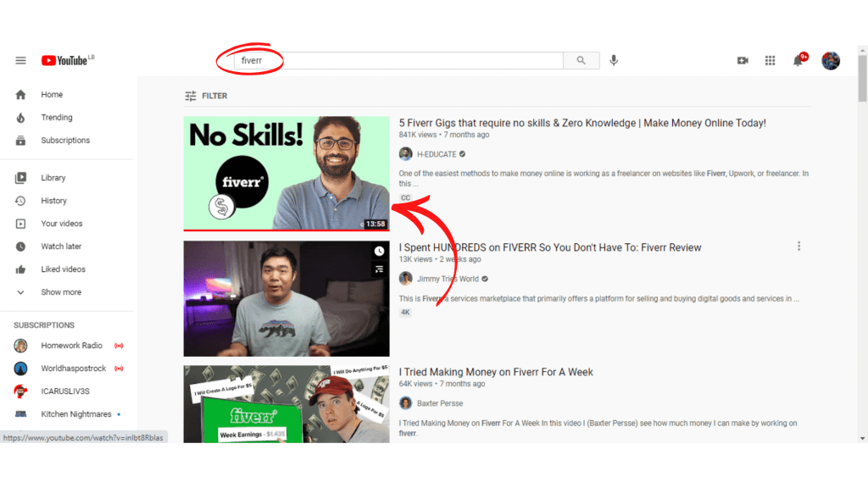Open Worldhaspostrock channel label
Screen dimensions: 868x488
73,369
